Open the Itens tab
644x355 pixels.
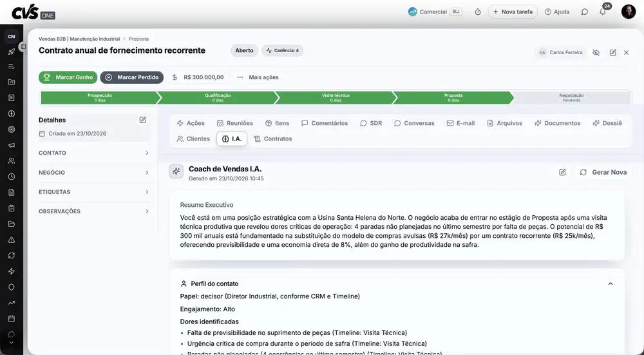[x=277, y=123]
